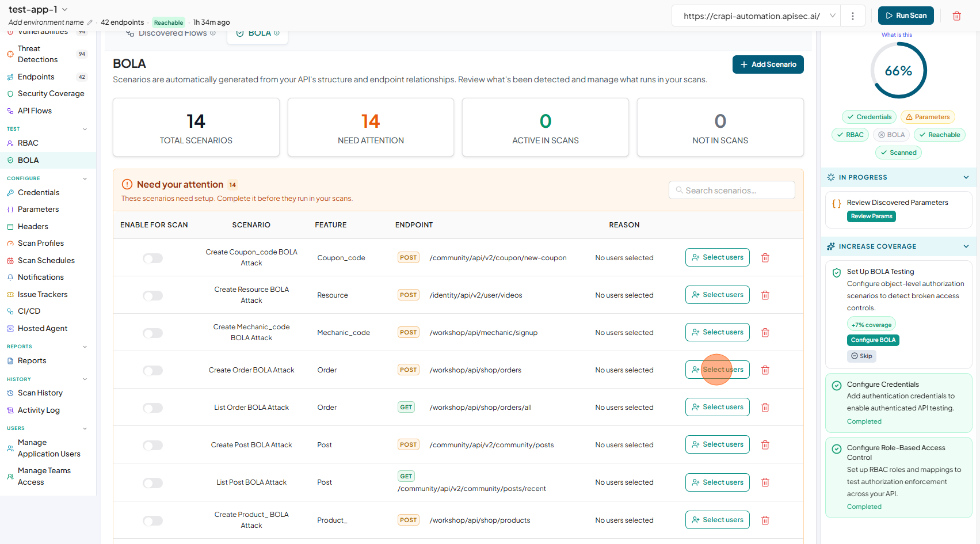
Task: Collapse the INCREASE COVERAGE section
Action: (966, 246)
